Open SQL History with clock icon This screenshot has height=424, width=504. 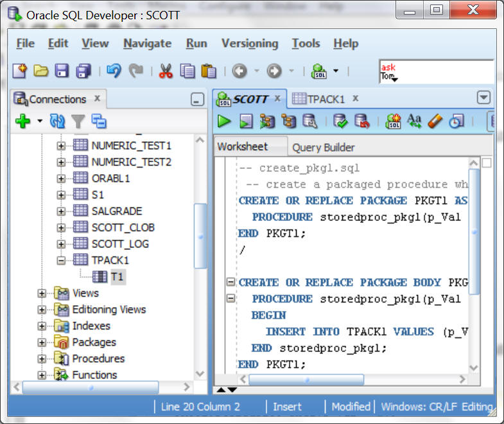tap(456, 121)
